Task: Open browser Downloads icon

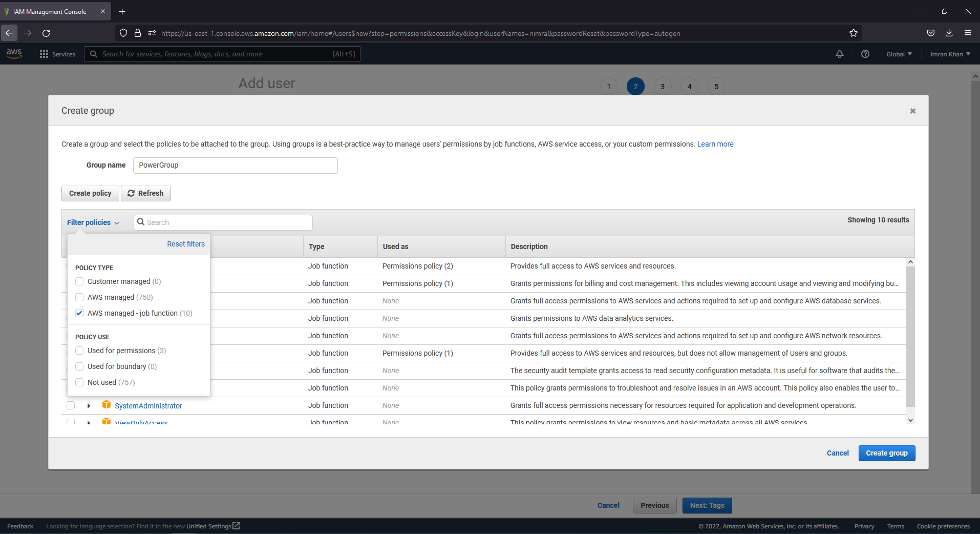Action: point(949,33)
